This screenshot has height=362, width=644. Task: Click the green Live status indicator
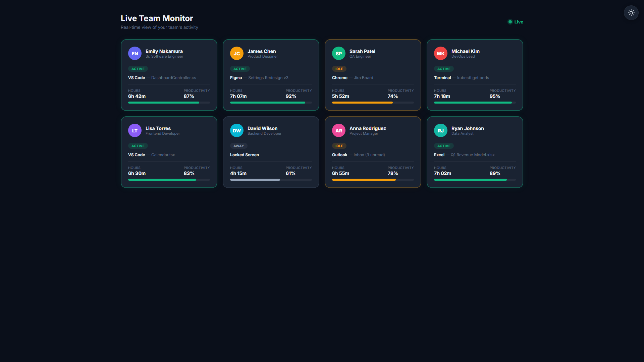516,22
